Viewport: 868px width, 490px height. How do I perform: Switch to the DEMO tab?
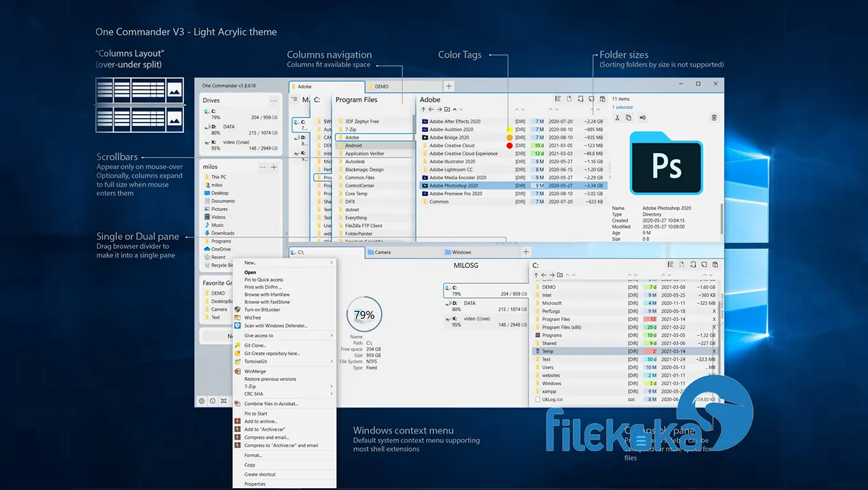(404, 86)
